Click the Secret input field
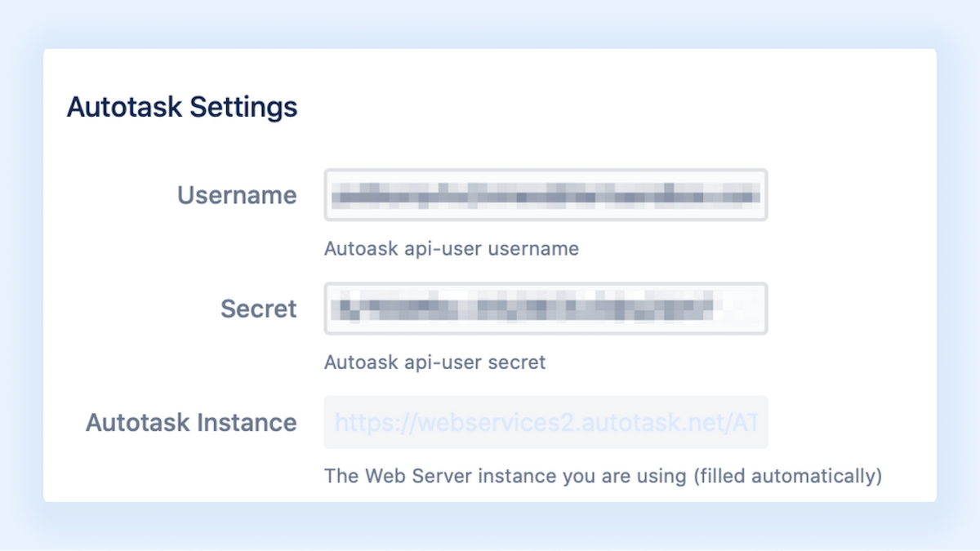Viewport: 980px width, 551px height. [x=546, y=309]
